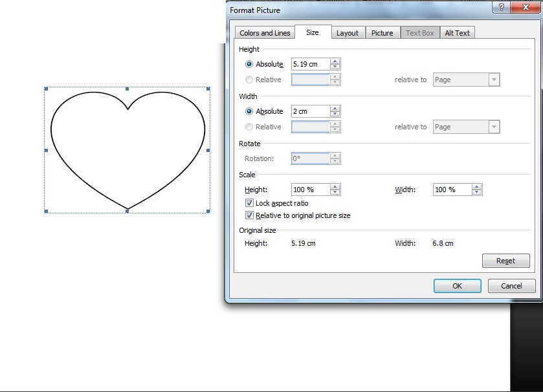Close the Format Picture dialog
This screenshot has height=392, width=543.
tap(526, 7)
